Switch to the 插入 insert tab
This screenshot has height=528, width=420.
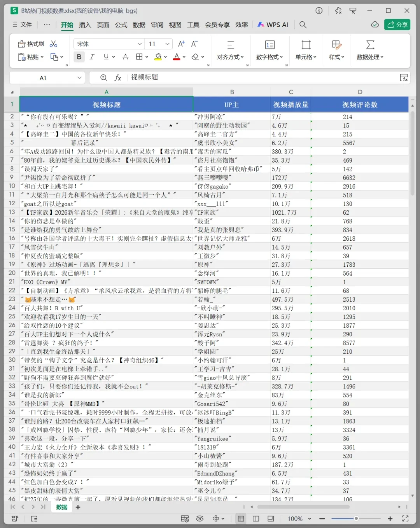point(85,25)
